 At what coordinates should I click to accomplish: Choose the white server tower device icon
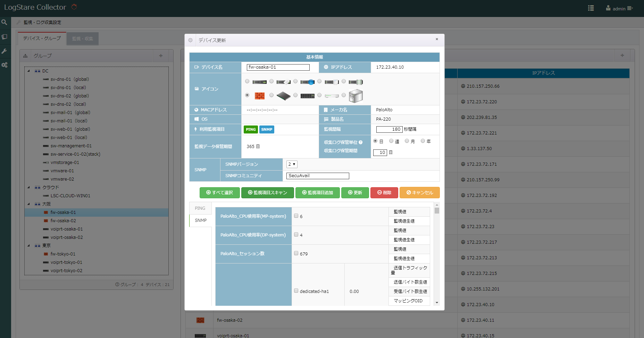[x=356, y=96]
